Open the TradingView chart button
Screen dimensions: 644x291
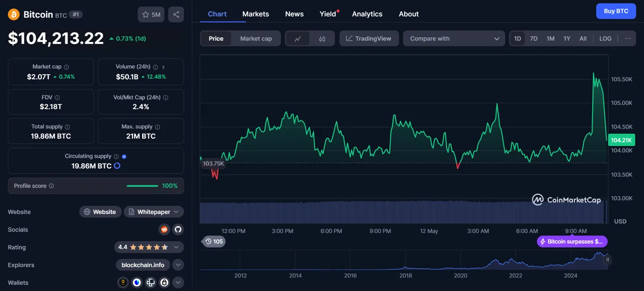(369, 39)
